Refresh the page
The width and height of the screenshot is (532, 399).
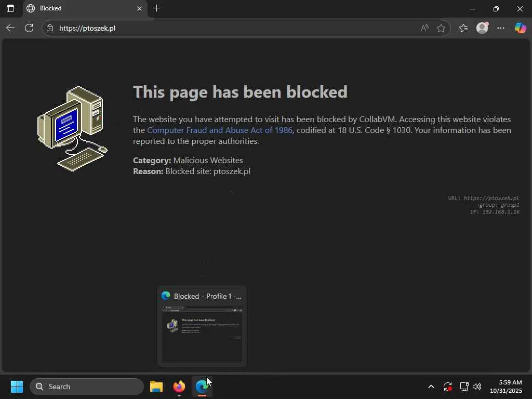(29, 28)
